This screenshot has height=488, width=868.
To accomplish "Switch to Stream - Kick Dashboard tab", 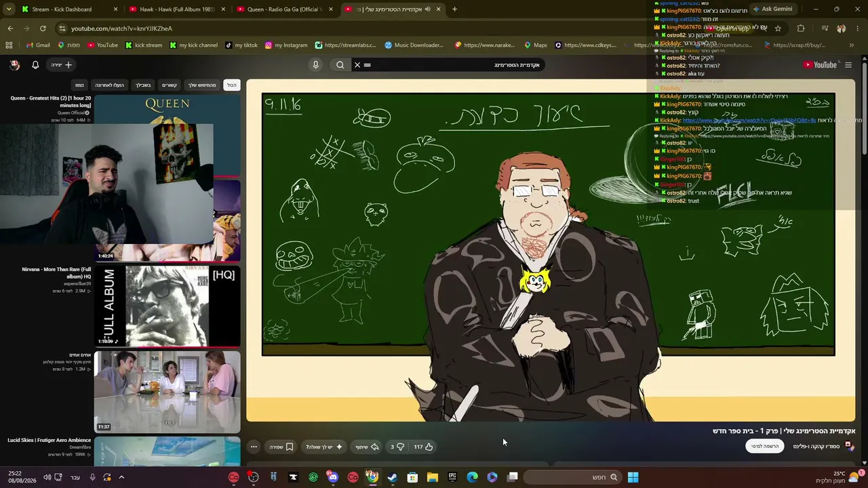I will (70, 9).
